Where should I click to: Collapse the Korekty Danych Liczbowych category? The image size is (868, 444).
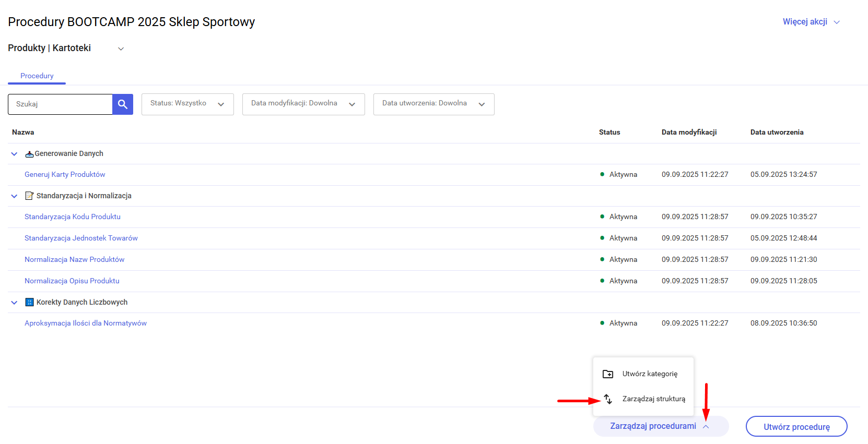coord(15,303)
